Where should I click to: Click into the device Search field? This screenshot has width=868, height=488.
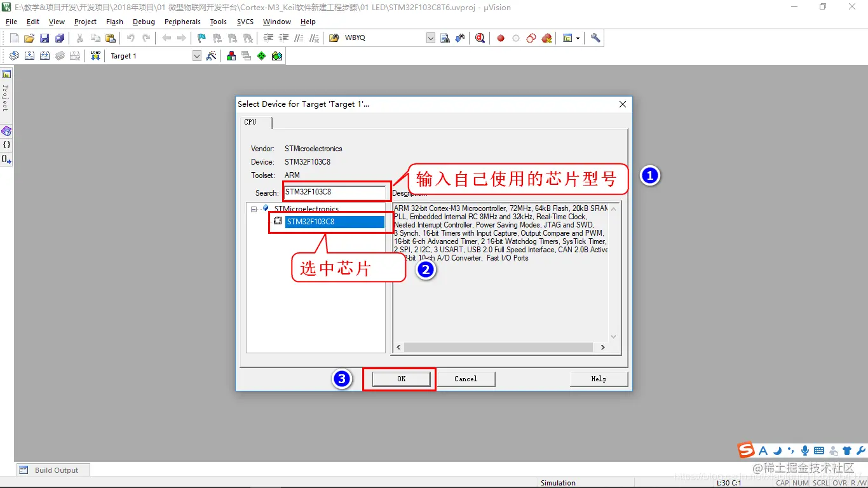335,192
